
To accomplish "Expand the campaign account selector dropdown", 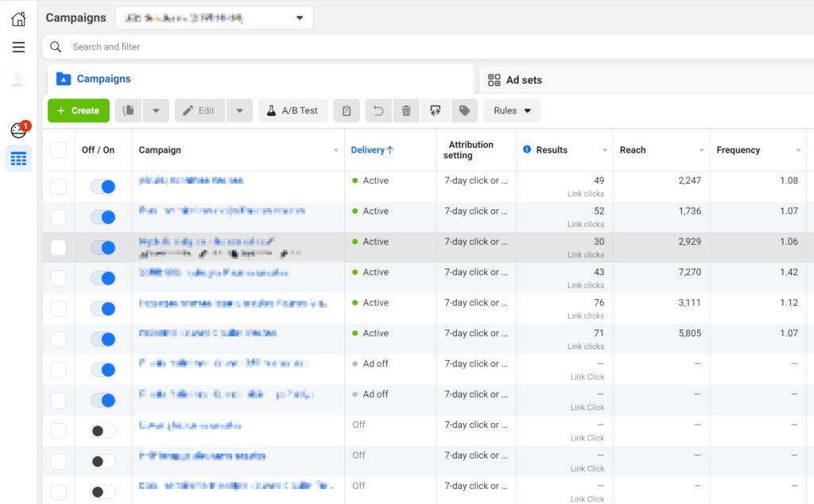I will tap(299, 17).
